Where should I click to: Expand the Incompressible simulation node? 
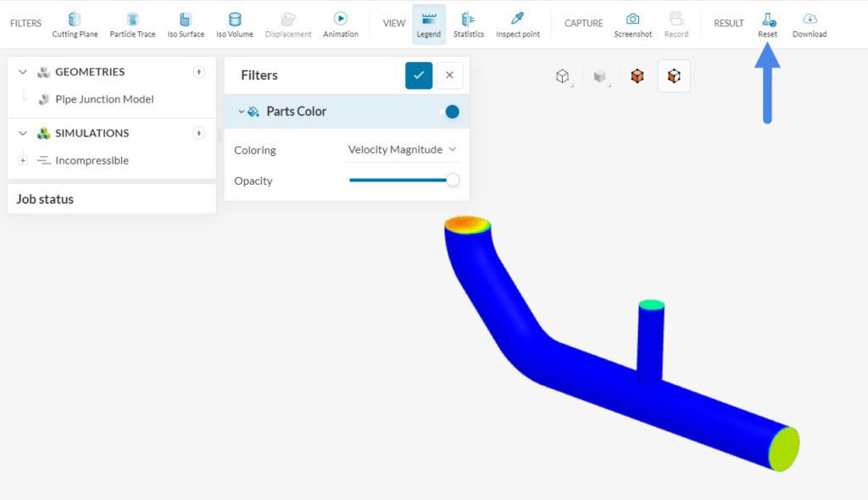point(23,160)
